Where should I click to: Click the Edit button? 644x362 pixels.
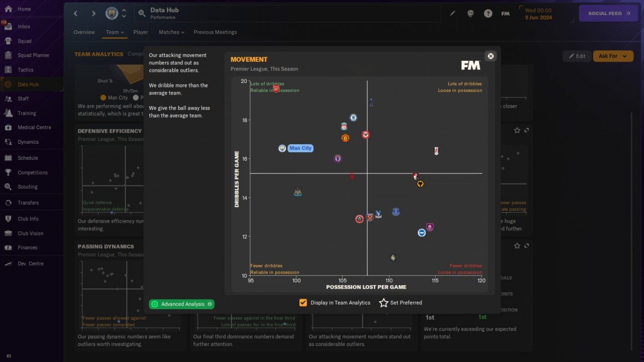point(577,56)
